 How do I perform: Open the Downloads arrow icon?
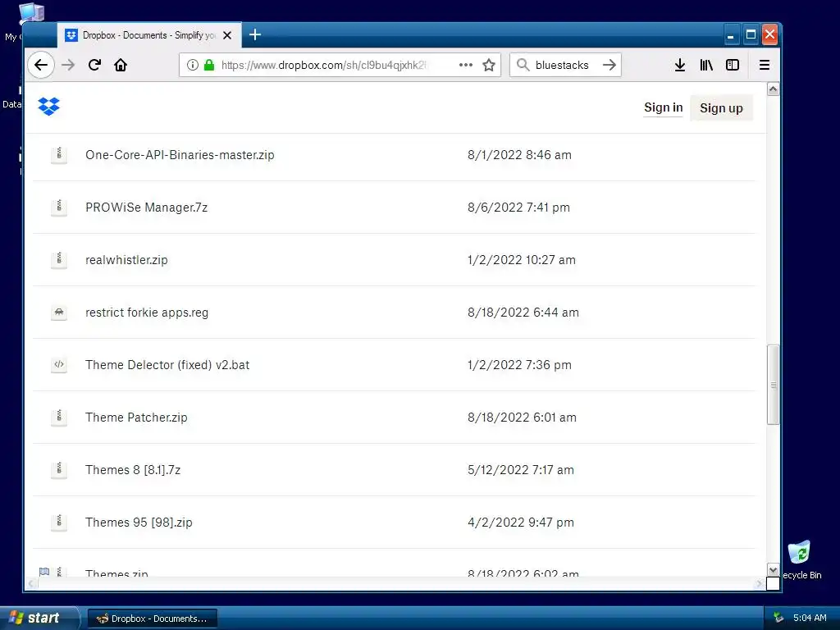(x=680, y=65)
